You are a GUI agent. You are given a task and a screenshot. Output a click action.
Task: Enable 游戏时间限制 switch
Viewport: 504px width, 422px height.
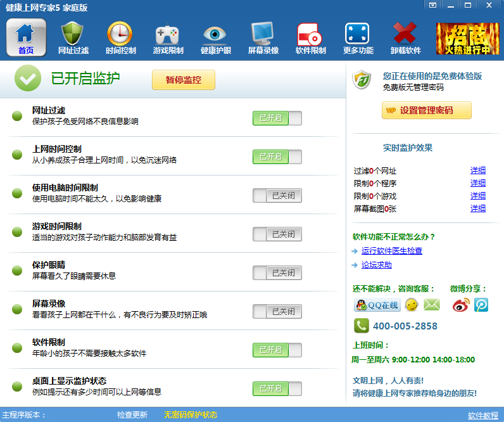(277, 234)
